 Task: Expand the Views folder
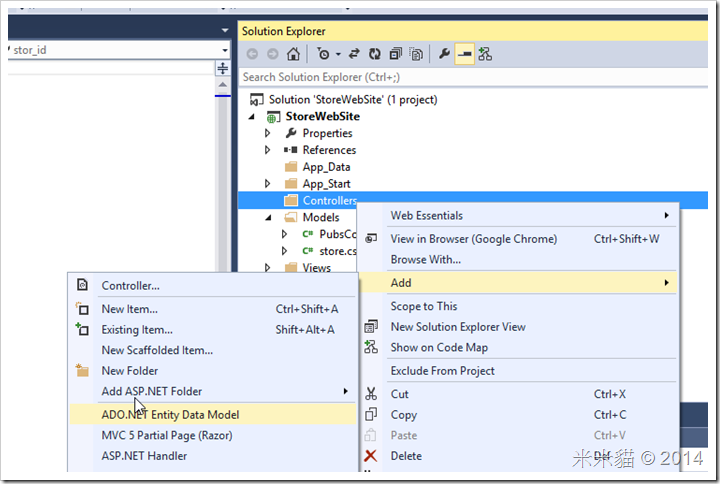click(268, 267)
